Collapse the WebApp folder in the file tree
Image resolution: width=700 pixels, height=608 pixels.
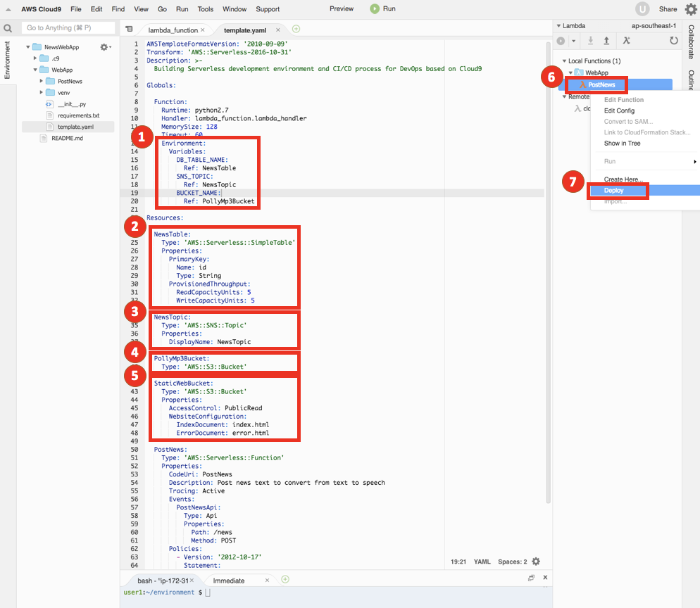(35, 70)
